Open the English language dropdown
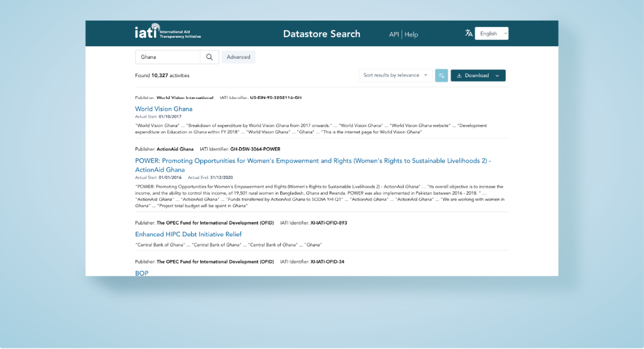Image resolution: width=644 pixels, height=349 pixels. 491,34
